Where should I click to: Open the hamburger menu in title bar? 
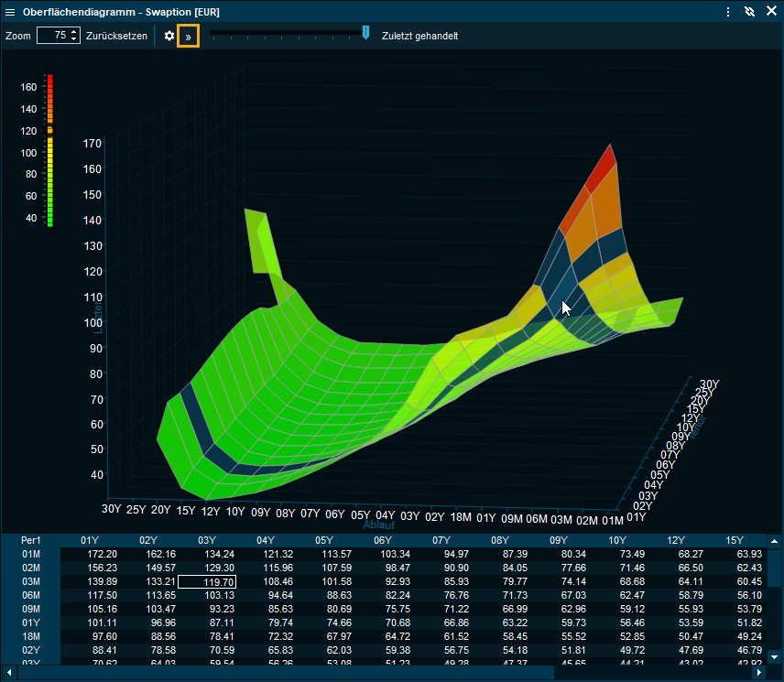coord(11,12)
